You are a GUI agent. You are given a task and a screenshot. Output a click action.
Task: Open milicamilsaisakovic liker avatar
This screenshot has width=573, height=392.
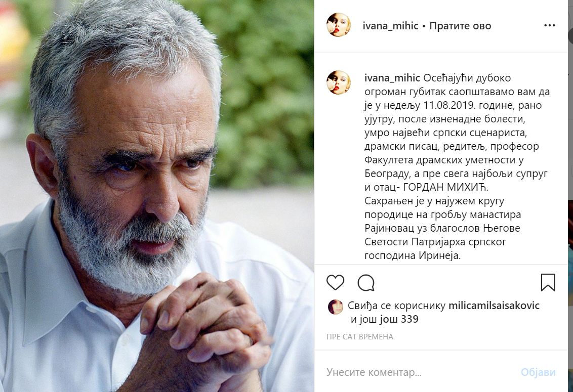[336, 307]
